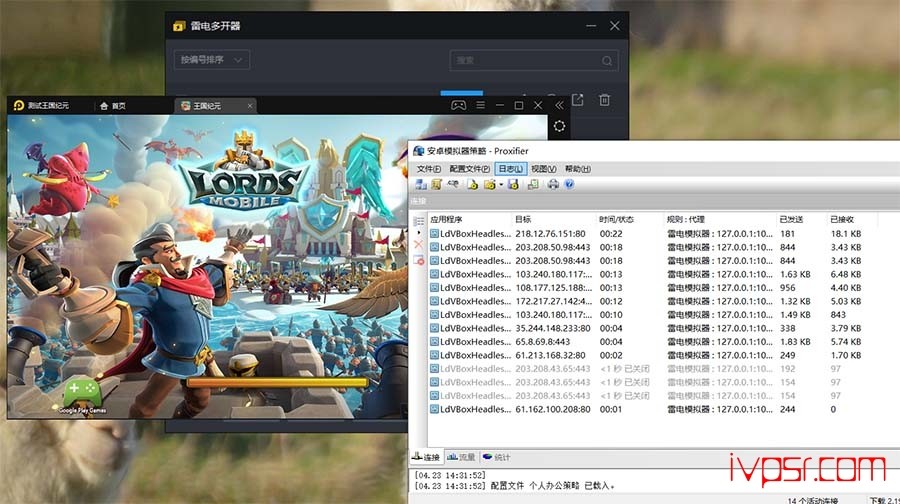The image size is (900, 504).
Task: Create a new profile via toolbar icon
Action: pos(472,184)
